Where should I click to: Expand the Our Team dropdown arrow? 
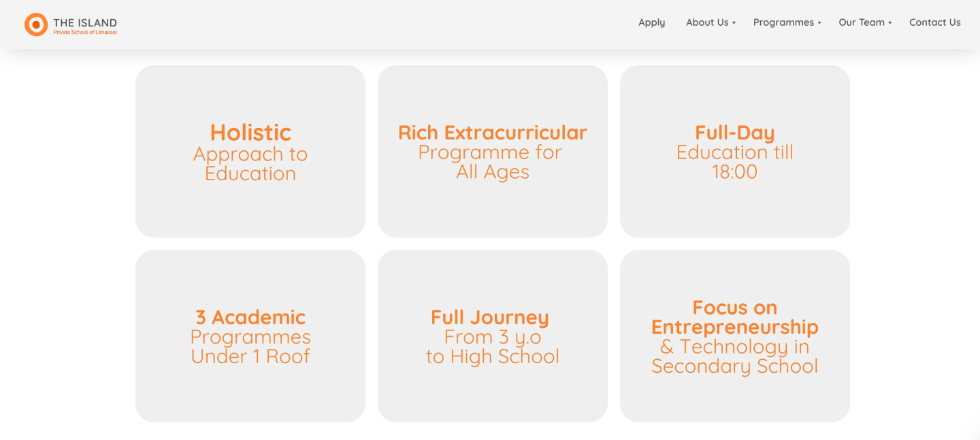(890, 23)
